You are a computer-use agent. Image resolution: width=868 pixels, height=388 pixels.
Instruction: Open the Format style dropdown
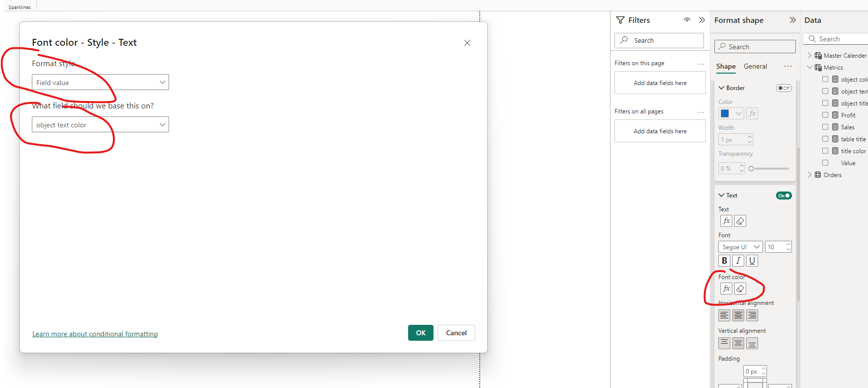tap(100, 82)
